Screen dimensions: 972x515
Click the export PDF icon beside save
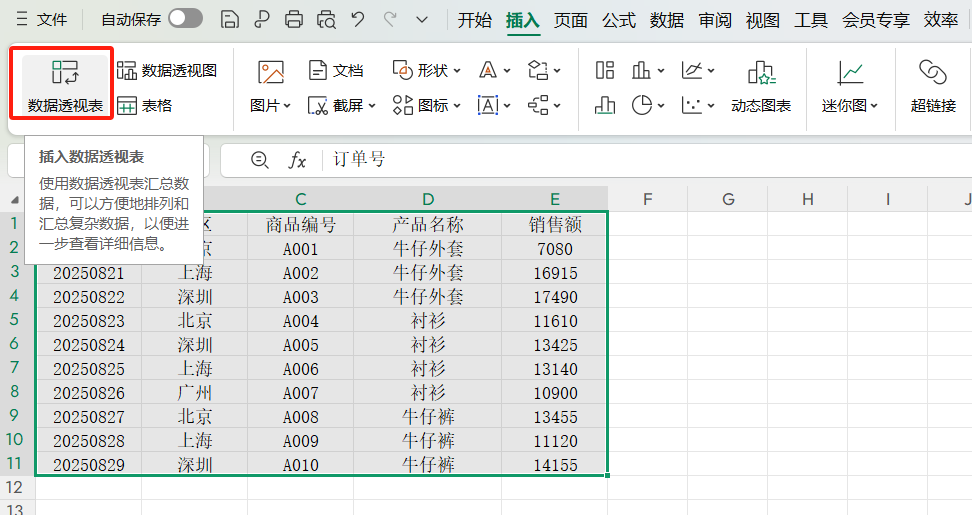click(262, 19)
